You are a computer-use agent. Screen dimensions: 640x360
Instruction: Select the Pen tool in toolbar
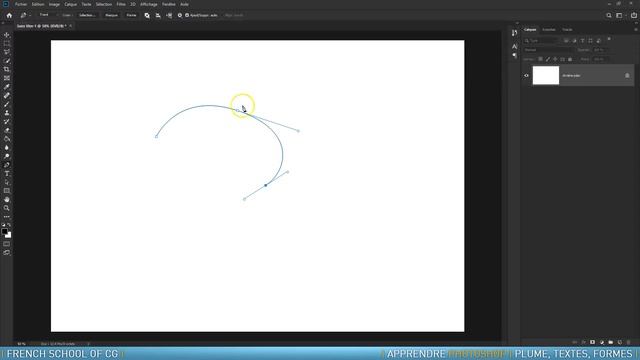pyautogui.click(x=7, y=165)
